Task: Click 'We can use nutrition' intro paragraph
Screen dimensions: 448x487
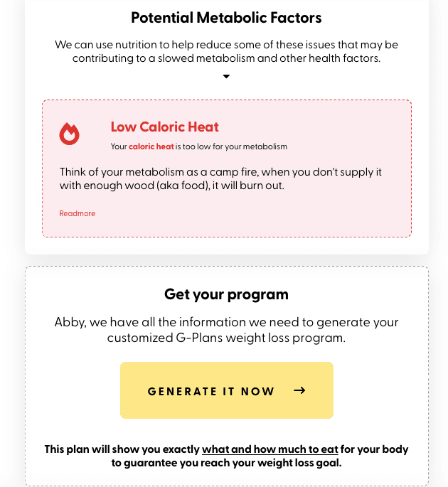Action: click(x=226, y=51)
